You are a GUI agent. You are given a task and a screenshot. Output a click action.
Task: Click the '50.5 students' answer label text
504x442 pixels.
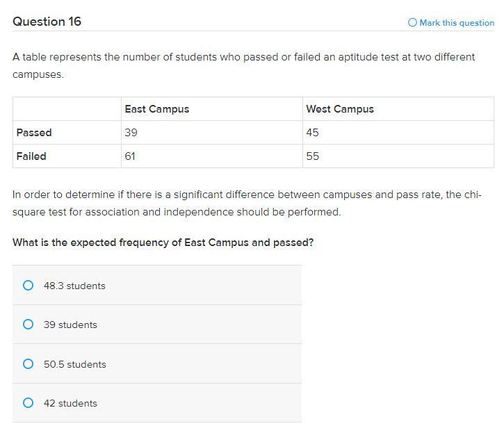[75, 364]
